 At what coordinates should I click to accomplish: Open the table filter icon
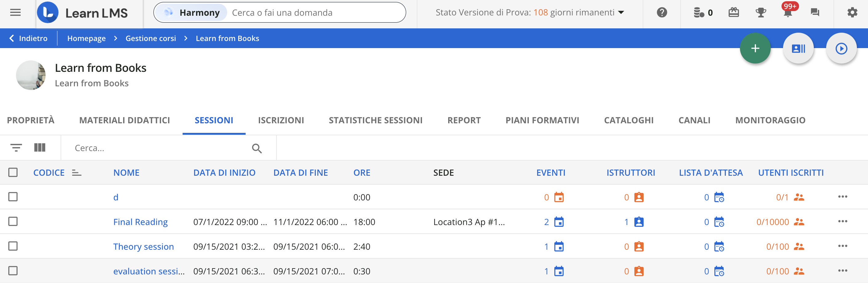coord(16,148)
